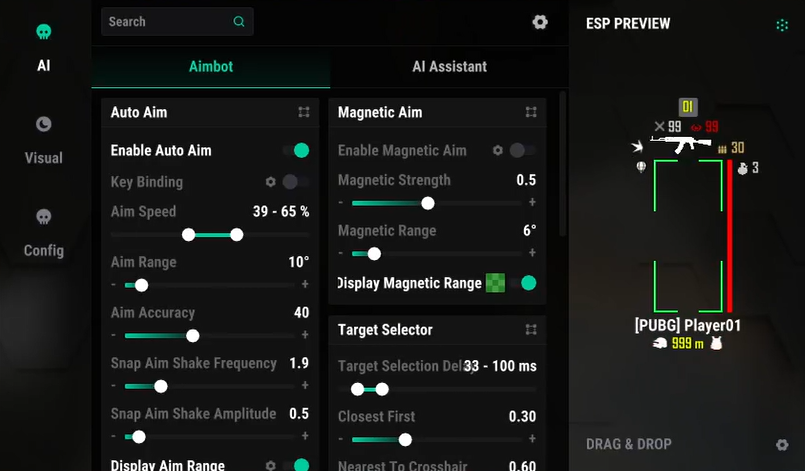Switch to the AI Assistant tab
Image resolution: width=805 pixels, height=471 pixels.
point(449,67)
